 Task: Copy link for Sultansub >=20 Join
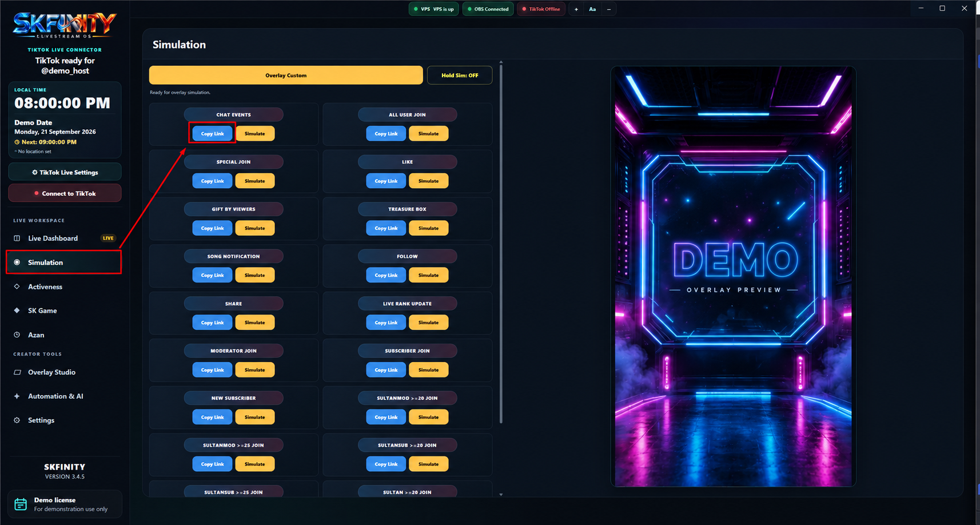(x=386, y=464)
